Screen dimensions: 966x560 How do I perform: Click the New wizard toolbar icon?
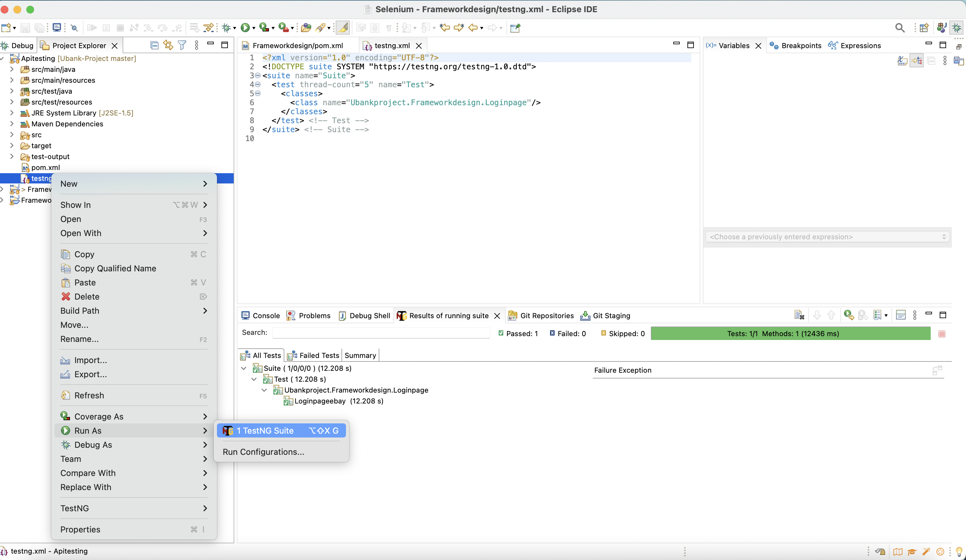tap(6, 28)
